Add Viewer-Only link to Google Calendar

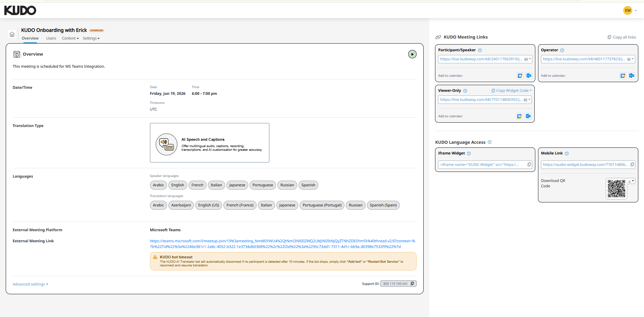[519, 116]
